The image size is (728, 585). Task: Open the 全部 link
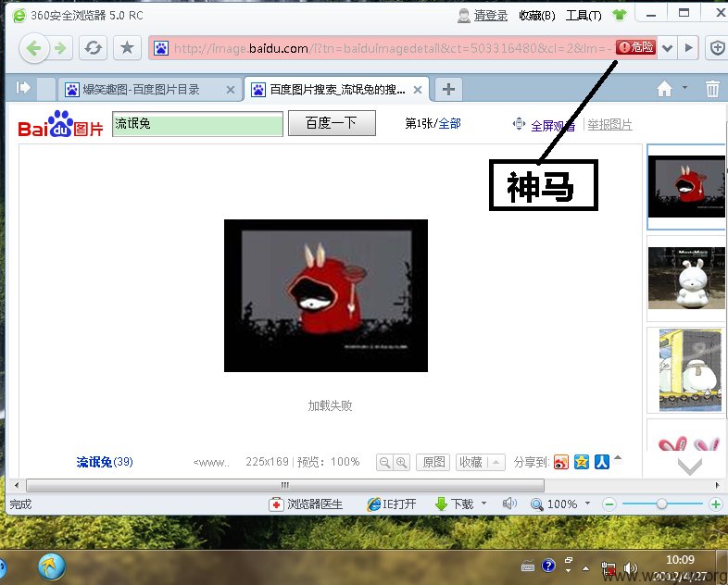pyautogui.click(x=449, y=123)
